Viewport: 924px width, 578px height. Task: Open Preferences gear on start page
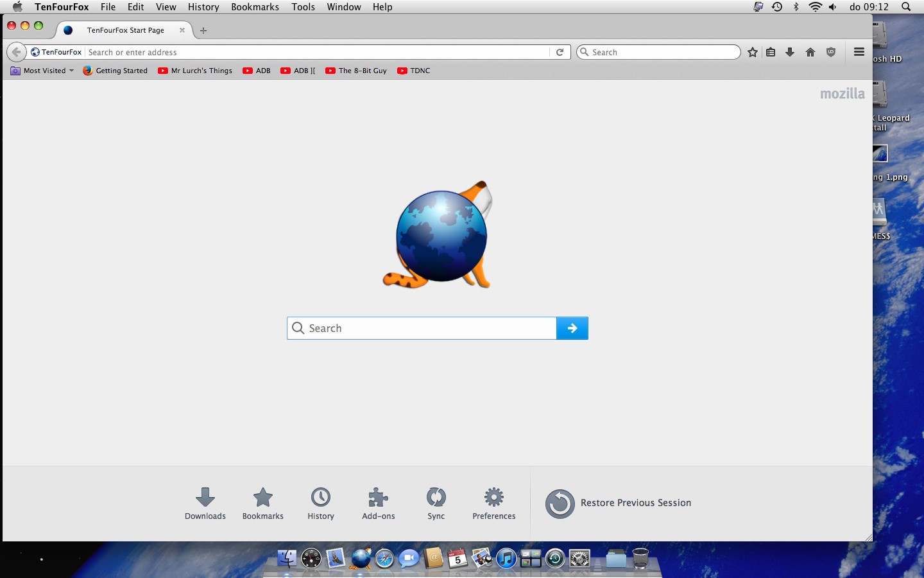tap(493, 503)
